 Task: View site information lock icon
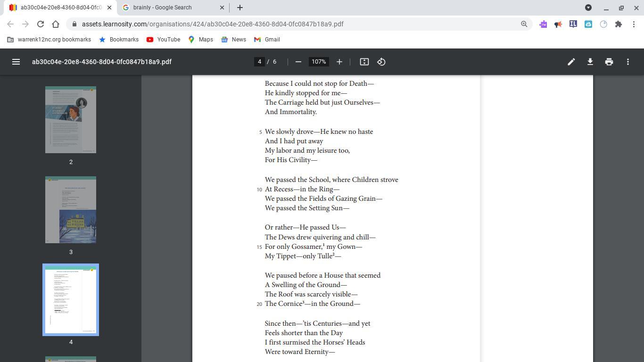[x=74, y=24]
